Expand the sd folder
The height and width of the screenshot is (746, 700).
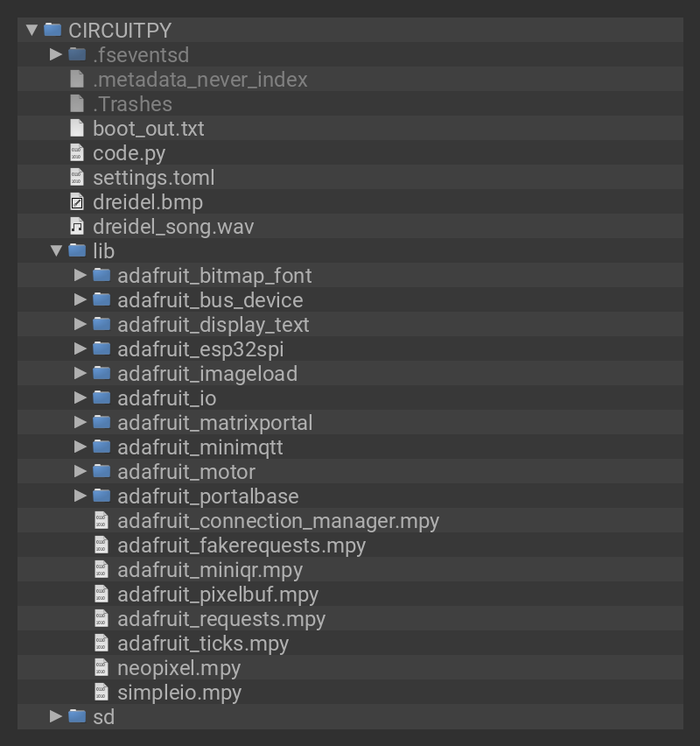pyautogui.click(x=57, y=717)
